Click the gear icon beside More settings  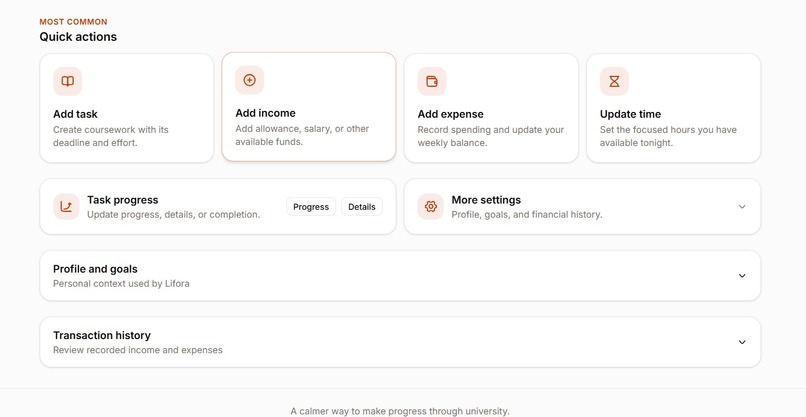tap(431, 207)
